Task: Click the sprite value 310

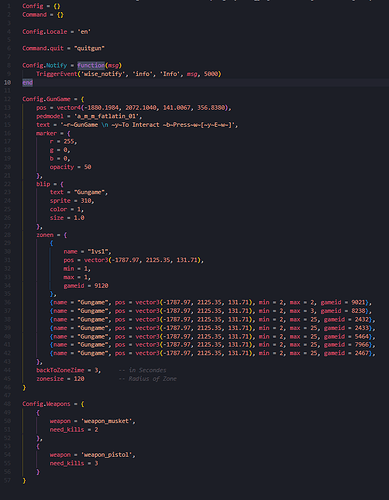Action: 86,201
